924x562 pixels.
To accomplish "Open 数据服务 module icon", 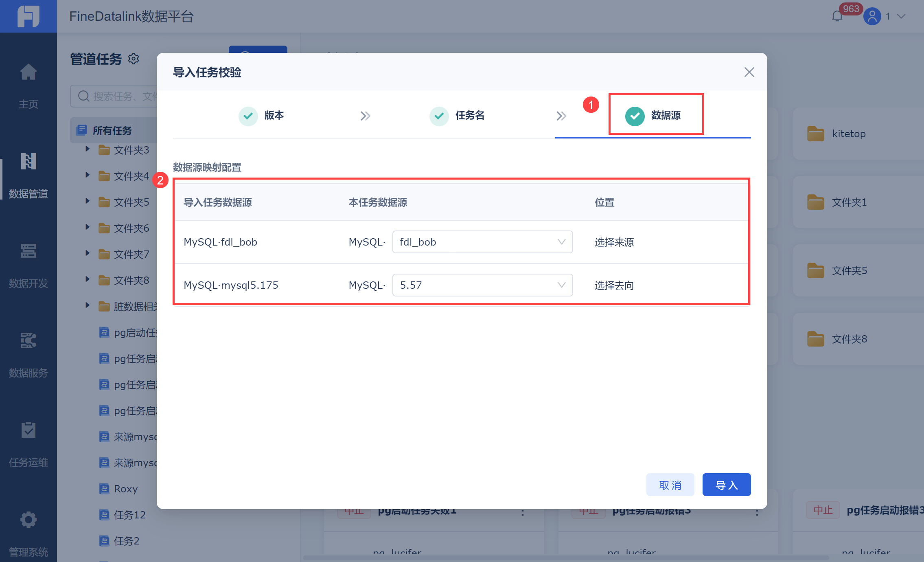I will [28, 341].
